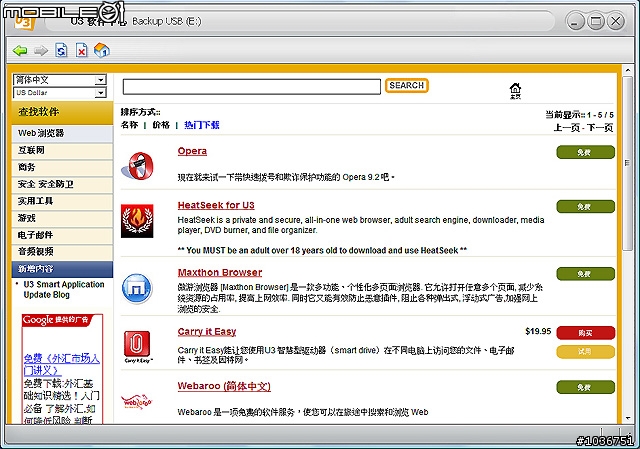The width and height of the screenshot is (640, 449).
Task: Open the HeatSeek for U3 link
Action: click(216, 205)
